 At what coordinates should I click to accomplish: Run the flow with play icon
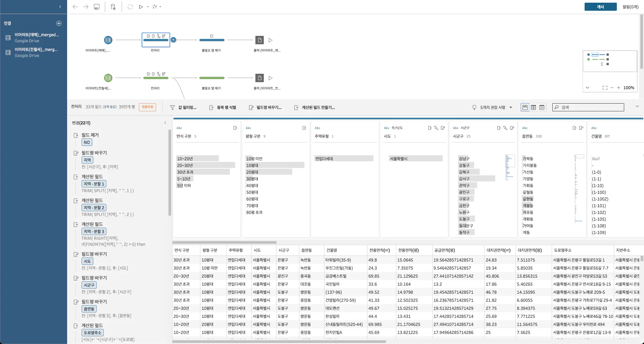tap(141, 7)
